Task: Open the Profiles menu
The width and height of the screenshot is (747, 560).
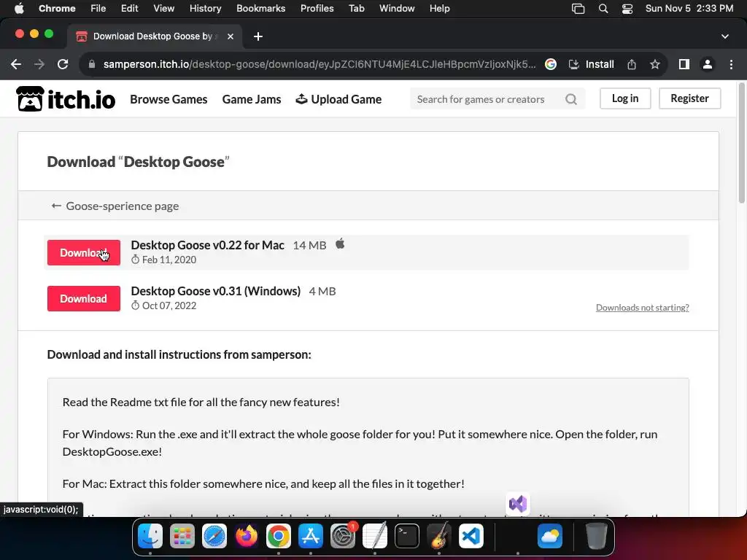Action: 317,9
